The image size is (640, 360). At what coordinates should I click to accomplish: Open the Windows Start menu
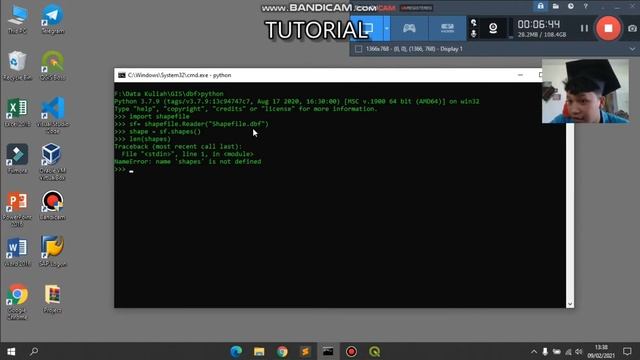pyautogui.click(x=11, y=351)
